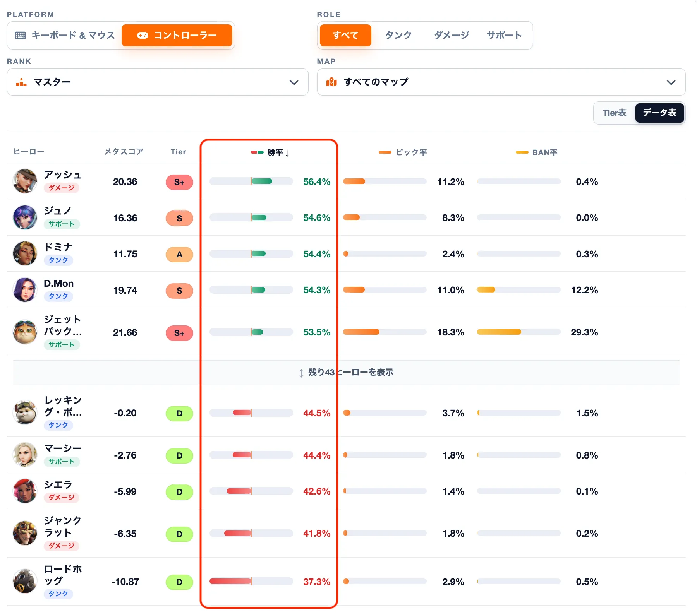Click the rank dropdown chevron arrow
The width and height of the screenshot is (697, 616).
(294, 82)
